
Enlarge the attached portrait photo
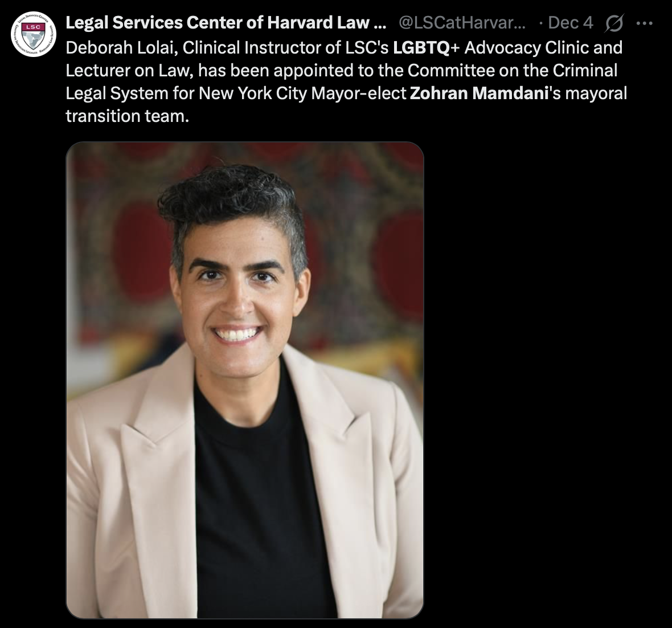[x=245, y=380]
